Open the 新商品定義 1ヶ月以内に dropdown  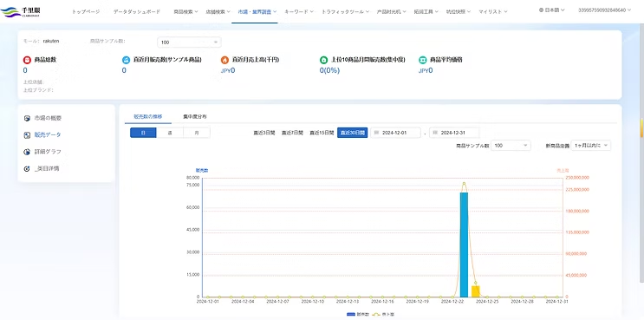[x=590, y=146]
